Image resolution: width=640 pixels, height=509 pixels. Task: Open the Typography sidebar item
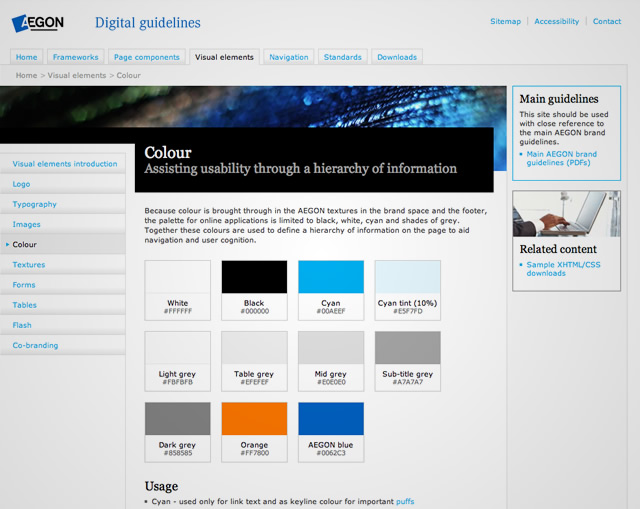pyautogui.click(x=63, y=204)
